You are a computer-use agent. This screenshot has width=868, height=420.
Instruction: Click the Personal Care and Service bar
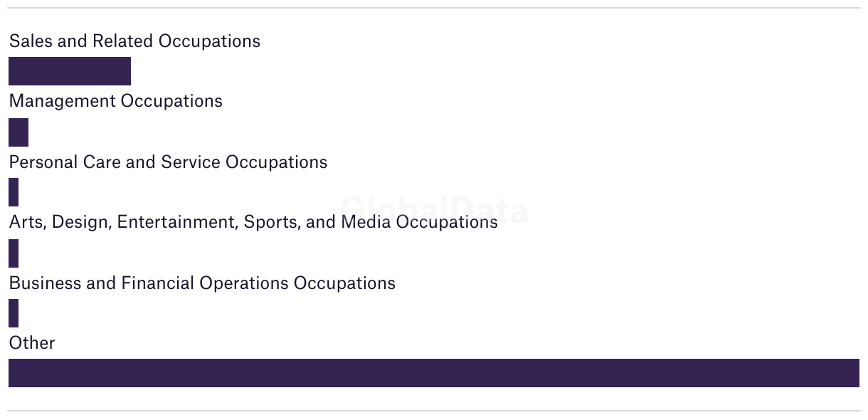click(14, 192)
